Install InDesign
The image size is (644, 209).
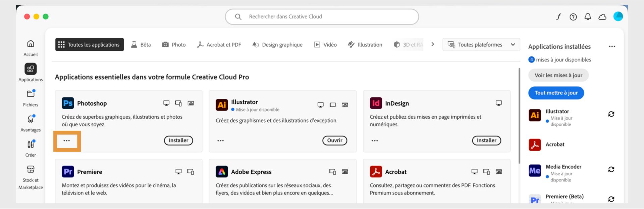click(x=487, y=140)
